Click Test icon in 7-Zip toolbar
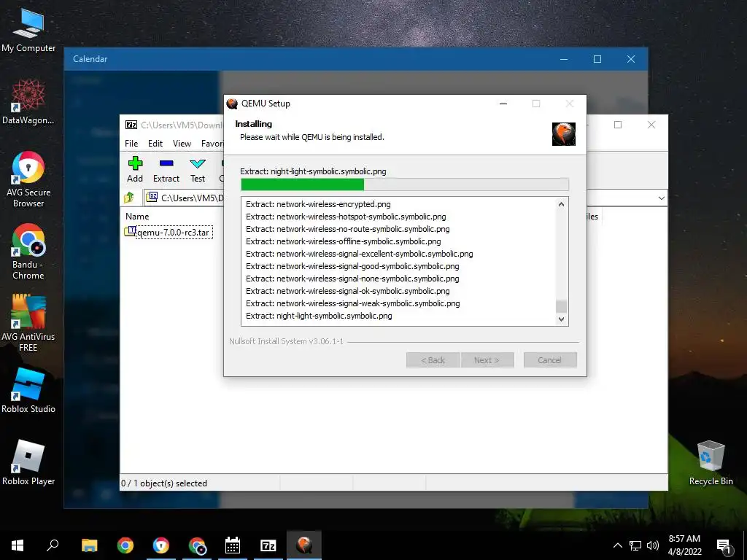Viewport: 747px width, 560px height. (x=198, y=169)
